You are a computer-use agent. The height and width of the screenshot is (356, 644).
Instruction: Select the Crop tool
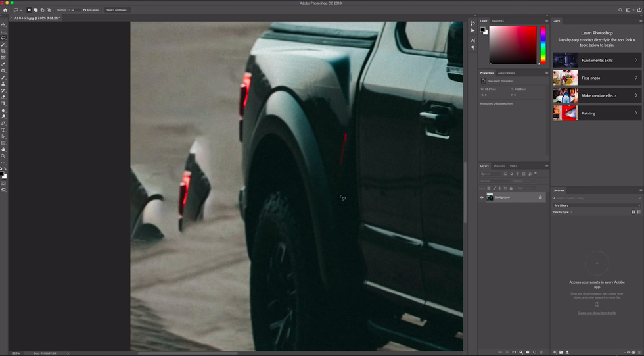coord(3,51)
